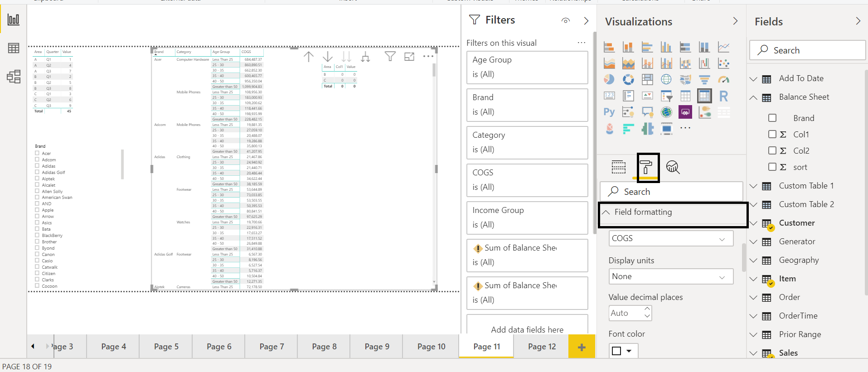This screenshot has width=868, height=372.
Task: Expand the Add To Date table
Action: 753,79
